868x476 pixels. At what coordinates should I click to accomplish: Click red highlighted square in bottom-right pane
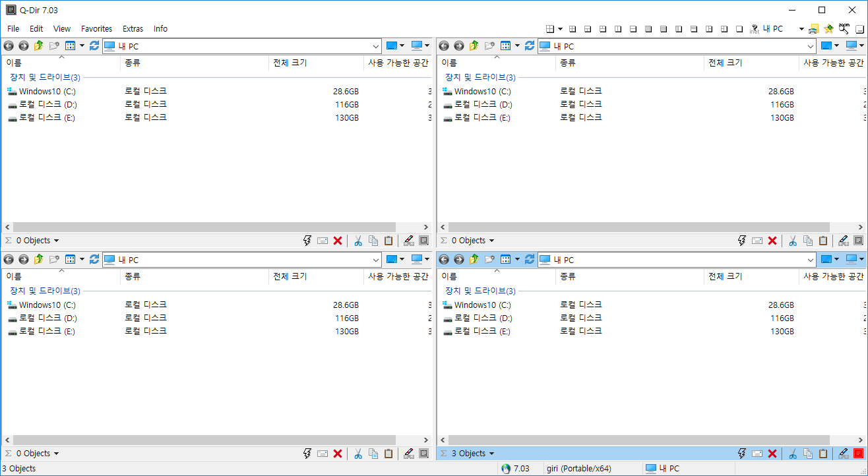pyautogui.click(x=858, y=454)
